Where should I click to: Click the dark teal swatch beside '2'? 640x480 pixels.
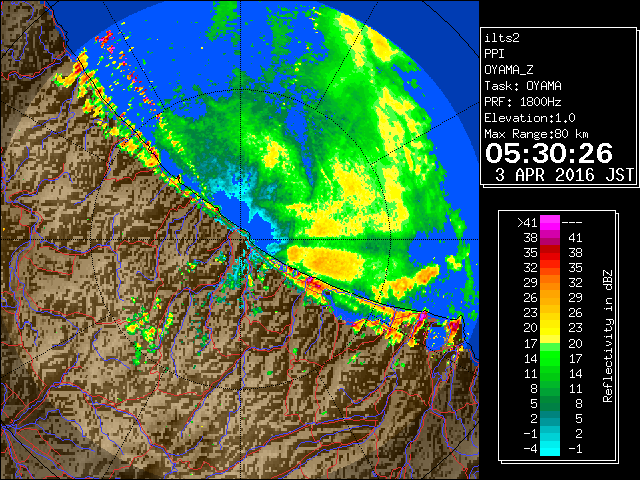(550, 418)
